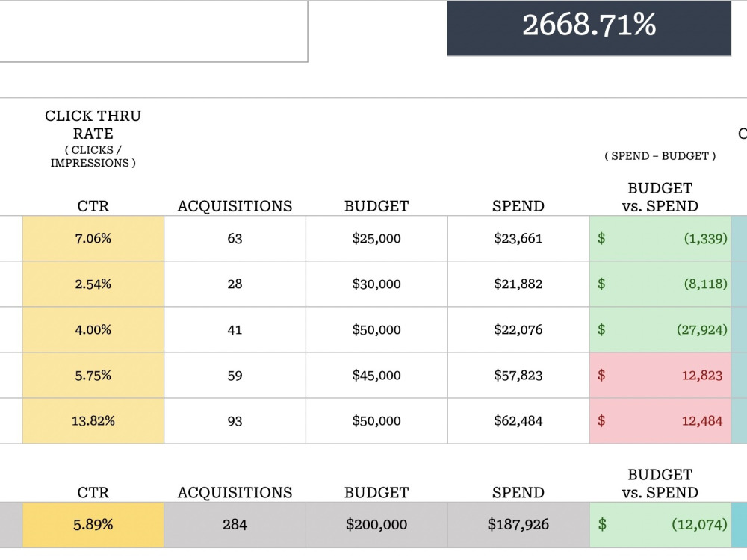Viewport: 747px width, 560px height.
Task: Click the CLICK THRU RATE header
Action: pos(93,125)
